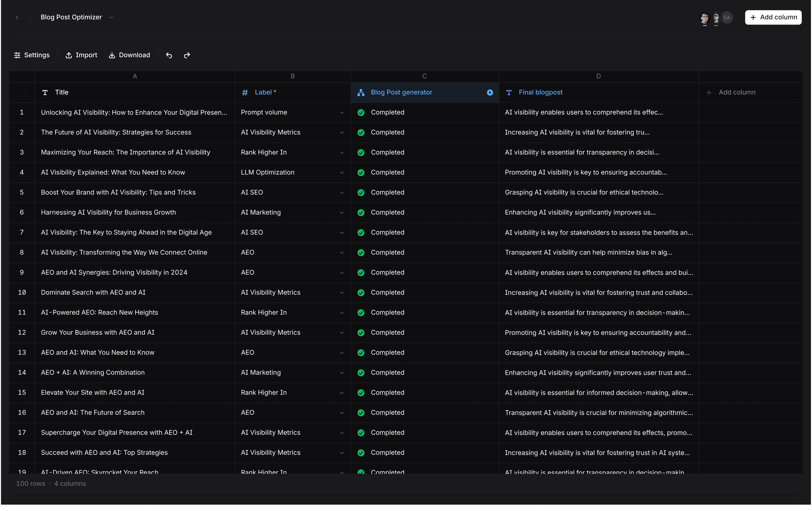
Task: Click the workflow icon in Blog Post generator header
Action: [361, 92]
